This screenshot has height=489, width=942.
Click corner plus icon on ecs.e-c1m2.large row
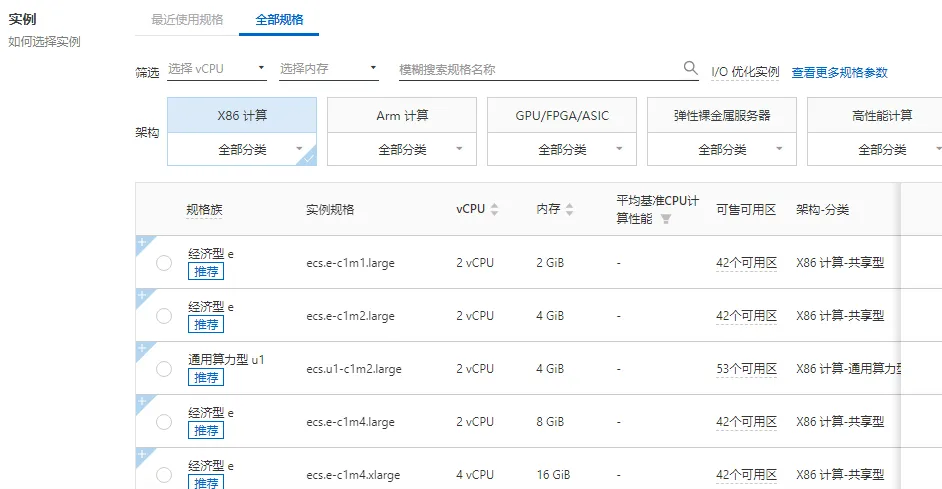141,295
